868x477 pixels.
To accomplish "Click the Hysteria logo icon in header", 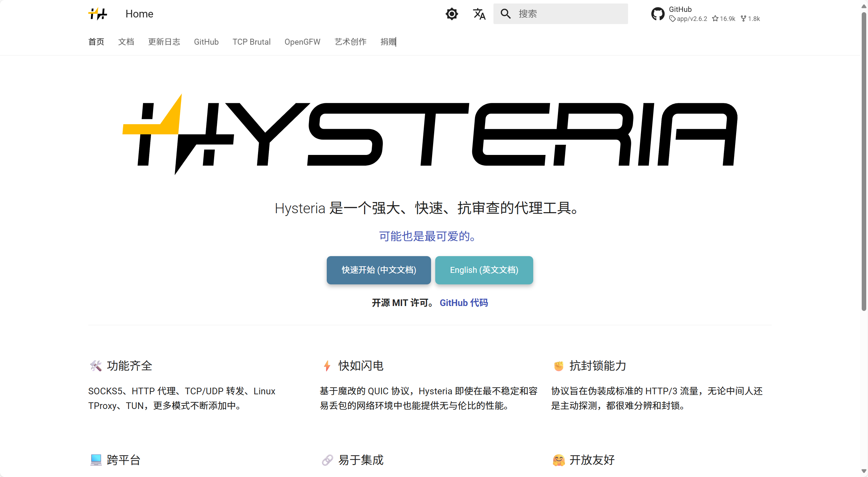I will coord(98,14).
